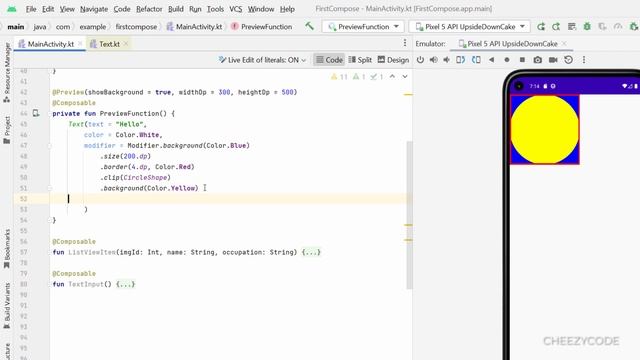Screen dimensions: 640x360
Task: Open editor tabs more options menu
Action: point(404,43)
